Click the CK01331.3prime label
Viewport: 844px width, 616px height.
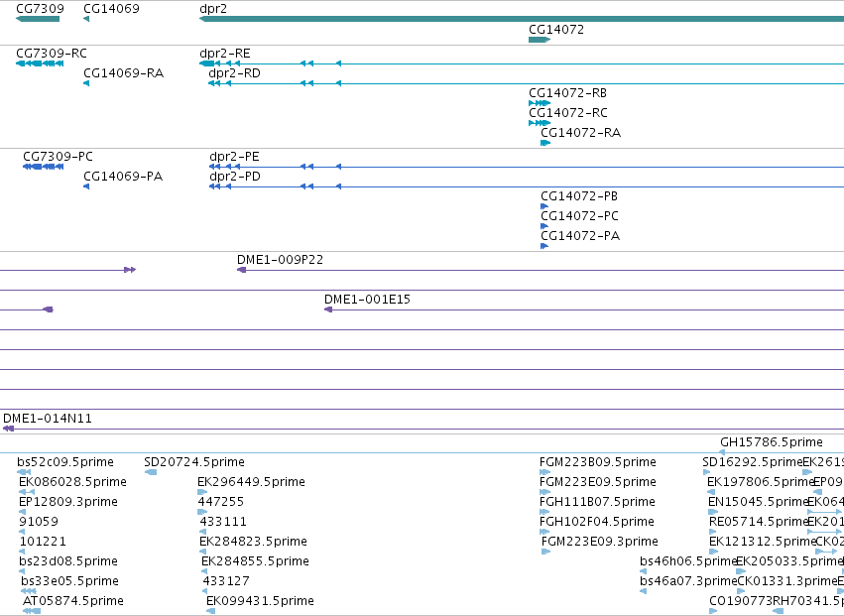[x=786, y=582]
